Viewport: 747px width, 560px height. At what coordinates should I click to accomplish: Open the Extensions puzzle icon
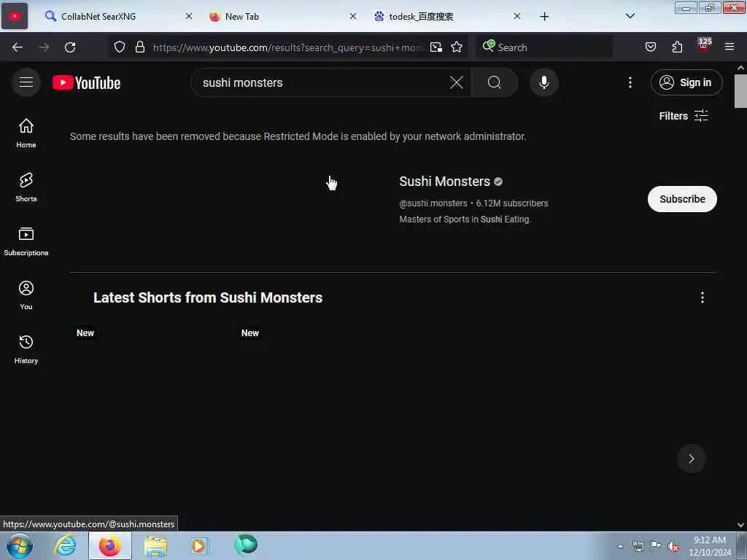coord(677,47)
